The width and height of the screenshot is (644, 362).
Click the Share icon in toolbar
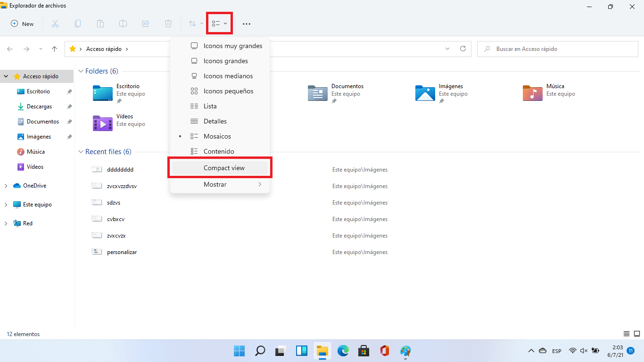146,24
